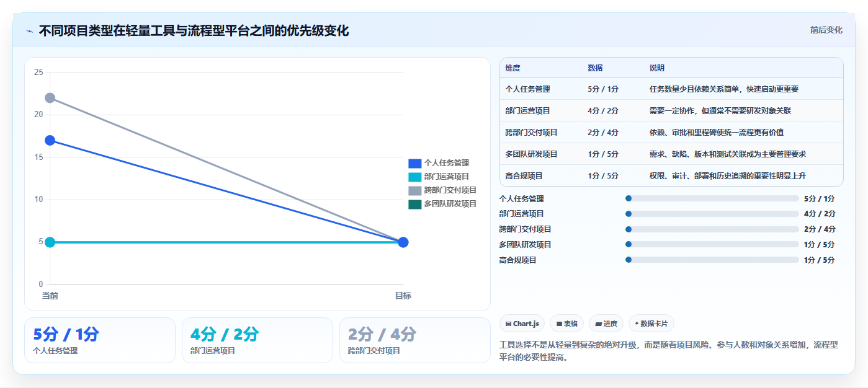The image size is (868, 388).
Task: Click the 进度 chip icon
Action: [599, 324]
